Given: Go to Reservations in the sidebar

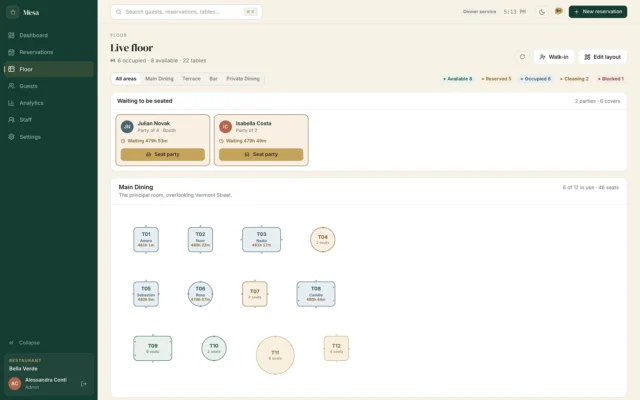Looking at the screenshot, I should [x=49, y=52].
